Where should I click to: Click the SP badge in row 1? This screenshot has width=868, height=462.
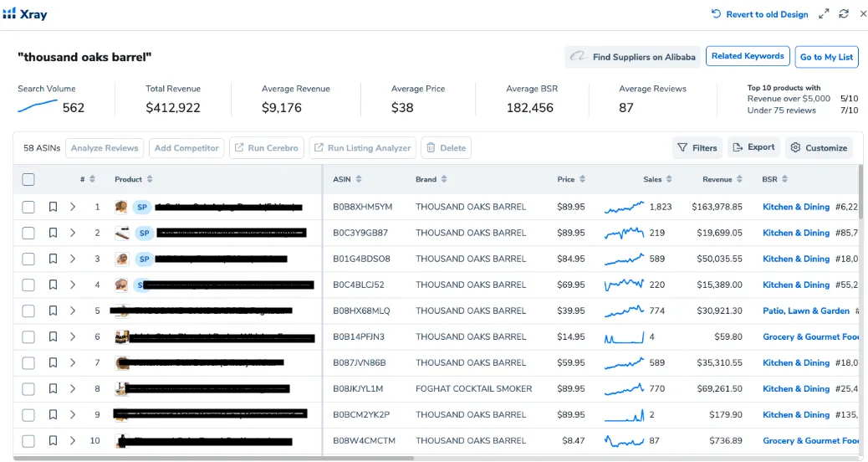142,208
